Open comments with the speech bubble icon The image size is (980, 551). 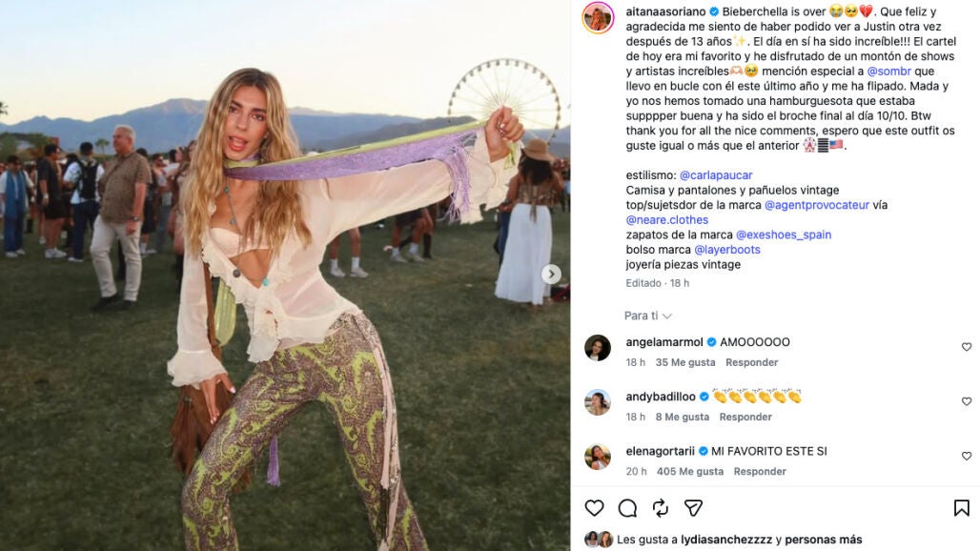coord(627,508)
